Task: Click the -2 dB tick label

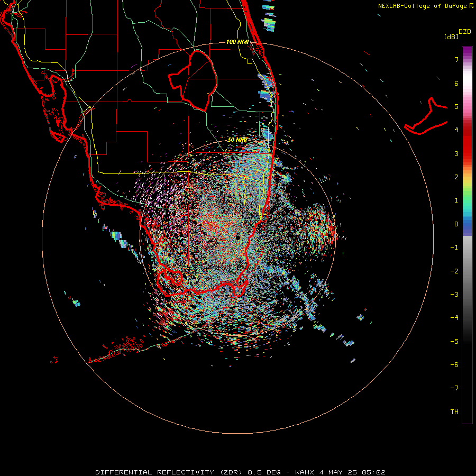Action: coord(454,271)
